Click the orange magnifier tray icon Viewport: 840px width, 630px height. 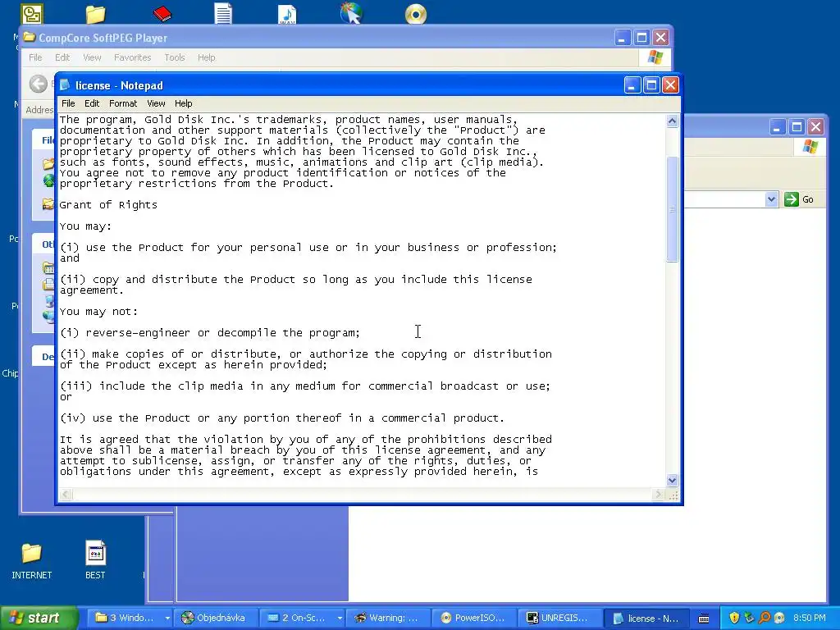(x=765, y=618)
